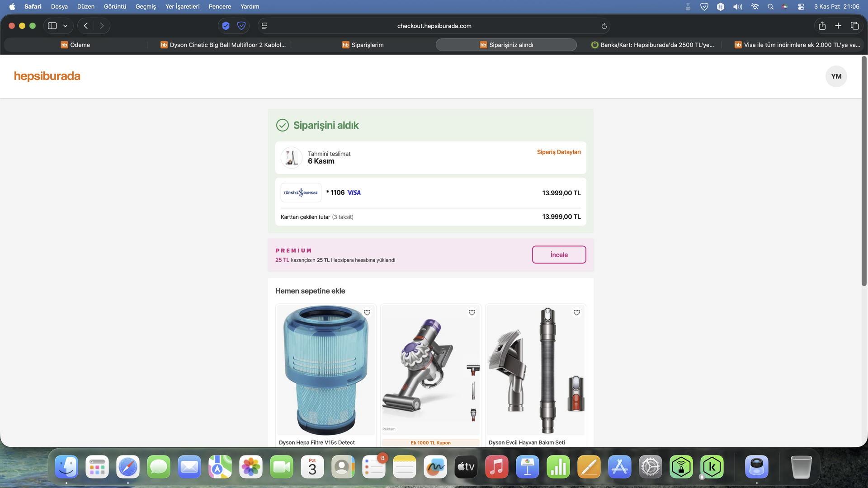Click the reload page icon
Image resolution: width=868 pixels, height=488 pixels.
click(604, 26)
